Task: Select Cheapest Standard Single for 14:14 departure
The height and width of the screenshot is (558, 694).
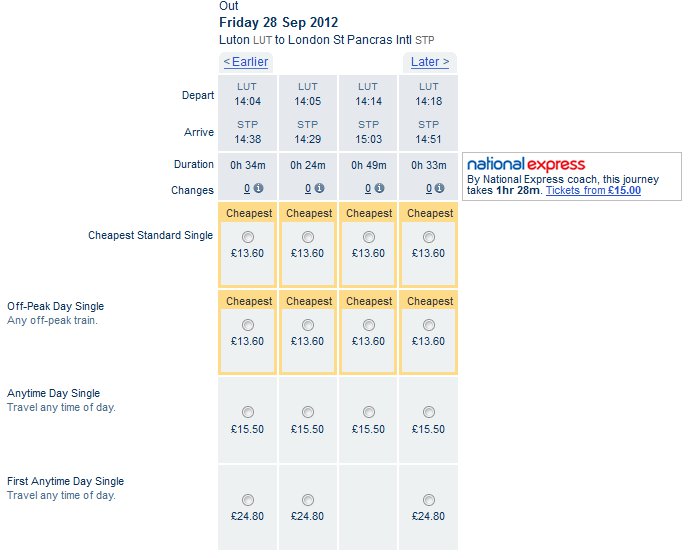Action: pyautogui.click(x=369, y=237)
